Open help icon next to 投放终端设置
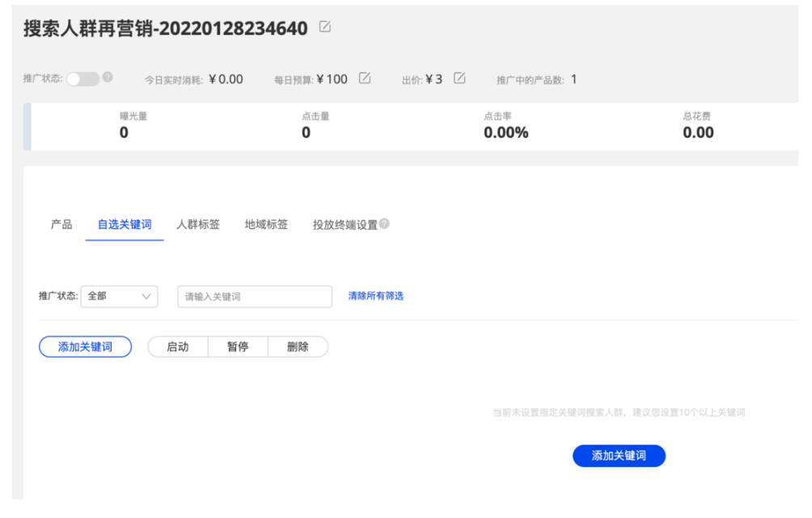Image resolution: width=812 pixels, height=518 pixels. 384,223
